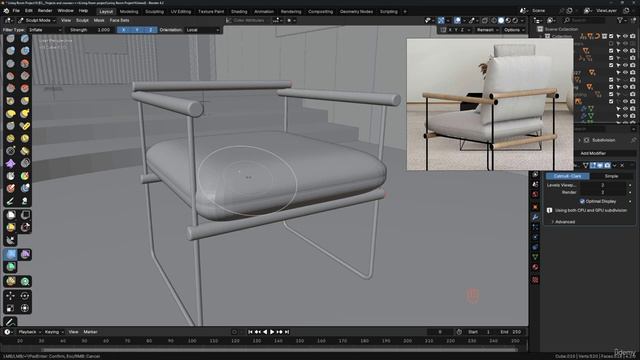This screenshot has height=360, width=640.
Task: Select the Line Project tool
Action: point(11,240)
